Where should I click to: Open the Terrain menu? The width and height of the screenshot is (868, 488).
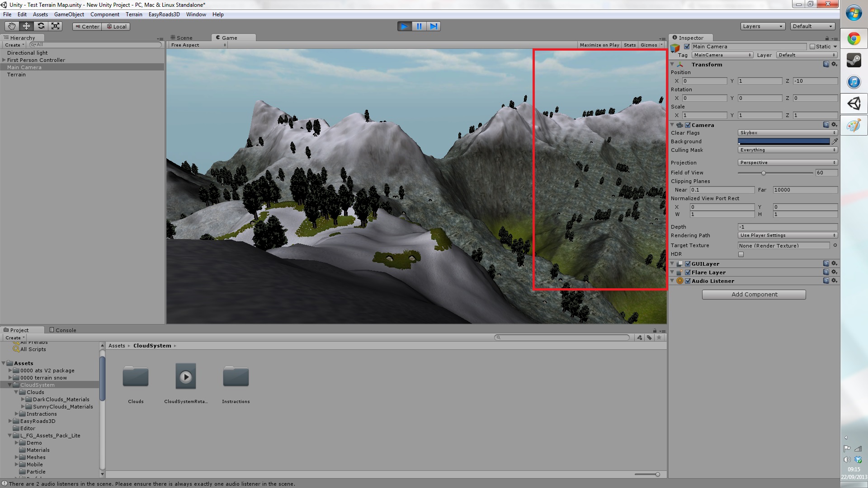[x=134, y=14]
